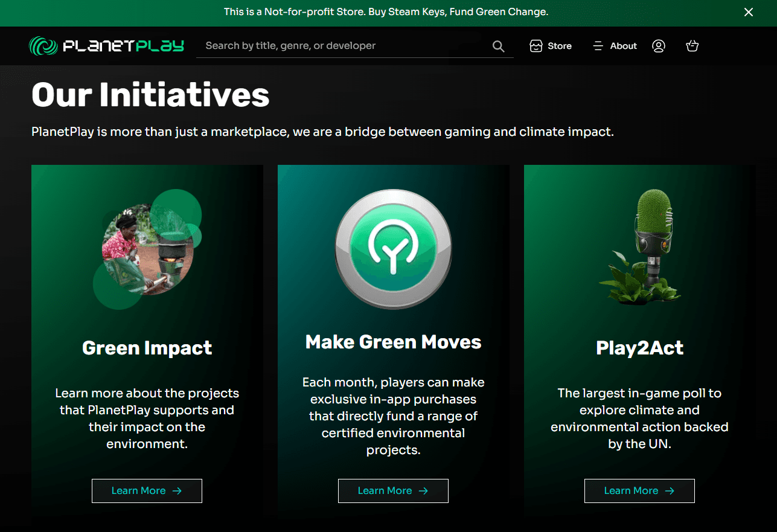Click the Make Green Moves heading
The width and height of the screenshot is (777, 532).
tap(393, 342)
